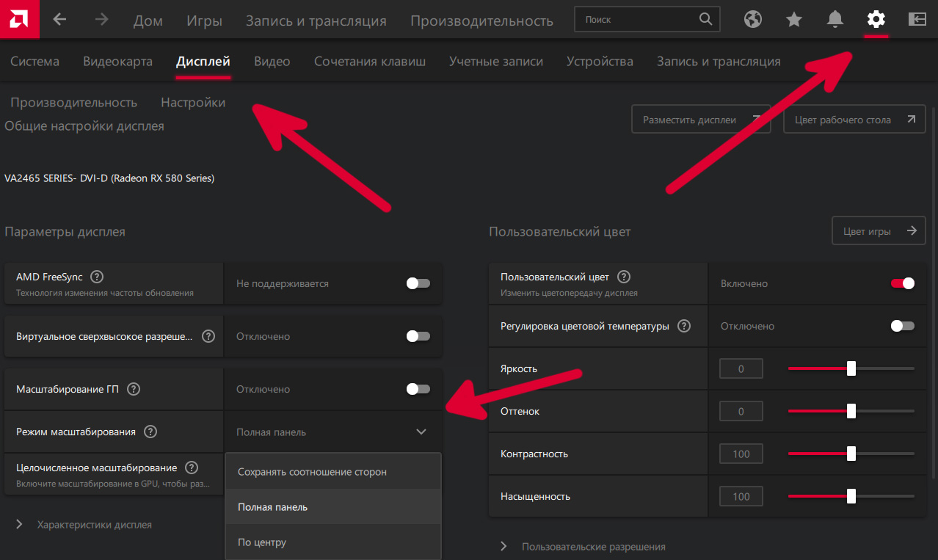Click Разместить дисплеи button
The height and width of the screenshot is (560, 938).
point(701,119)
